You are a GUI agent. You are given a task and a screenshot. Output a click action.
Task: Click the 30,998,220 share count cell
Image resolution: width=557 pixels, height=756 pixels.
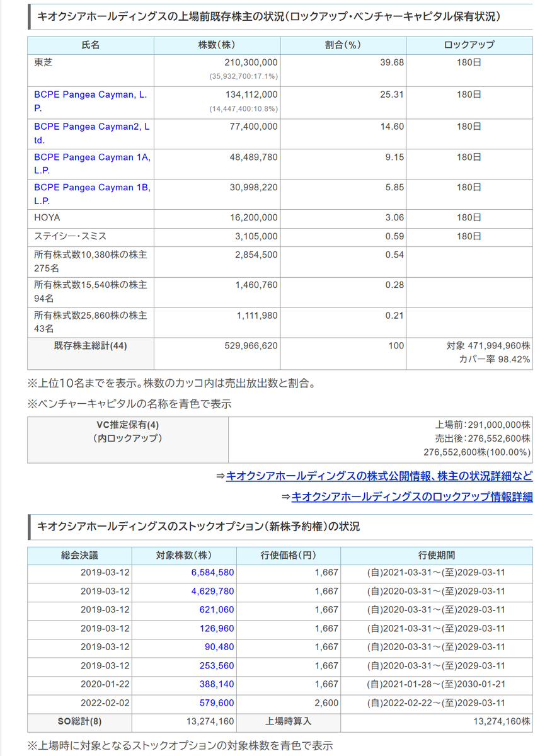217,194
